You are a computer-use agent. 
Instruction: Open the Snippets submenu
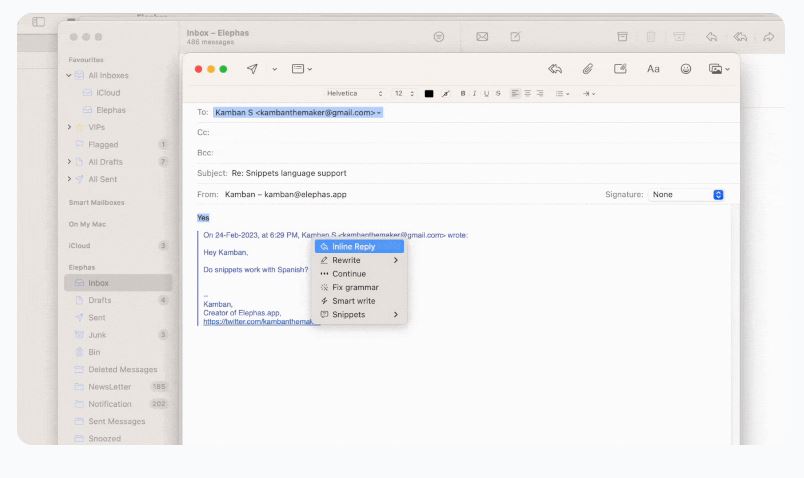click(359, 314)
